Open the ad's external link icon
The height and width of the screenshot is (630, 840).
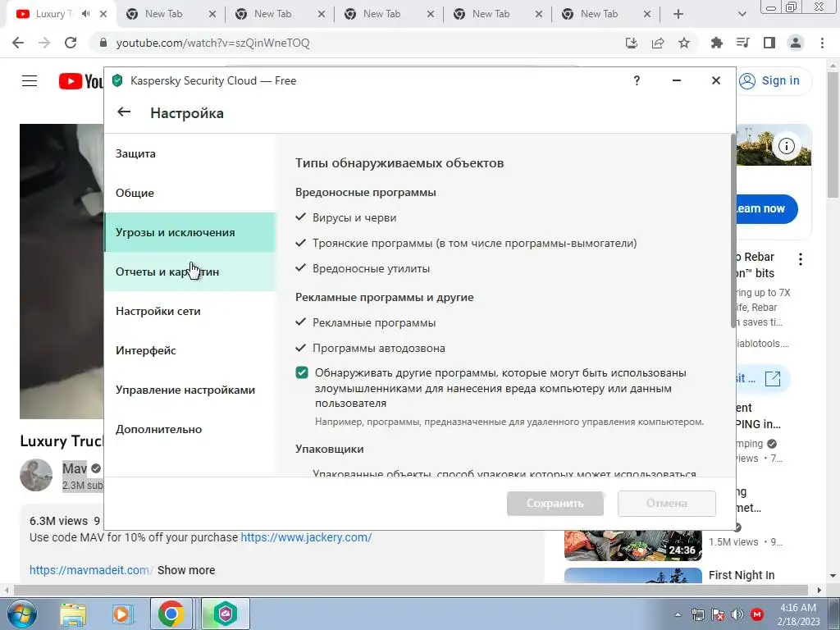click(x=773, y=379)
